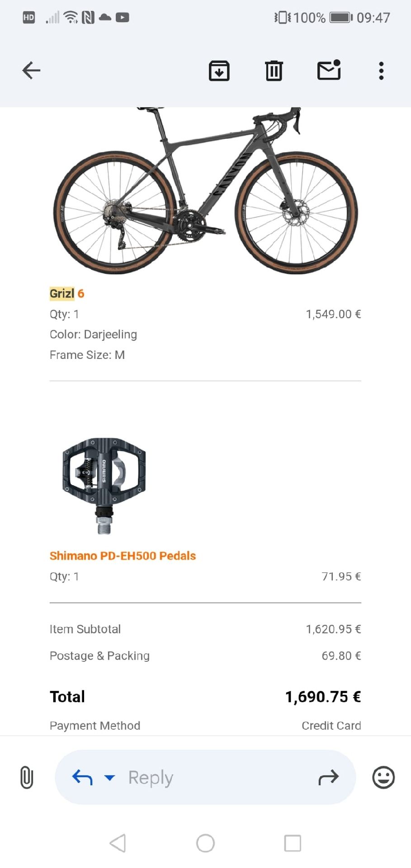Open the three-dot more options menu
The height and width of the screenshot is (868, 411).
click(381, 71)
